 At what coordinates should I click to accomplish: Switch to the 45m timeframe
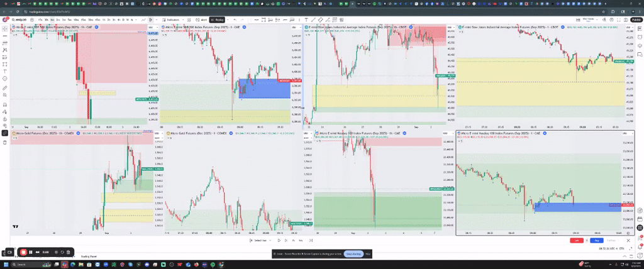[97, 19]
